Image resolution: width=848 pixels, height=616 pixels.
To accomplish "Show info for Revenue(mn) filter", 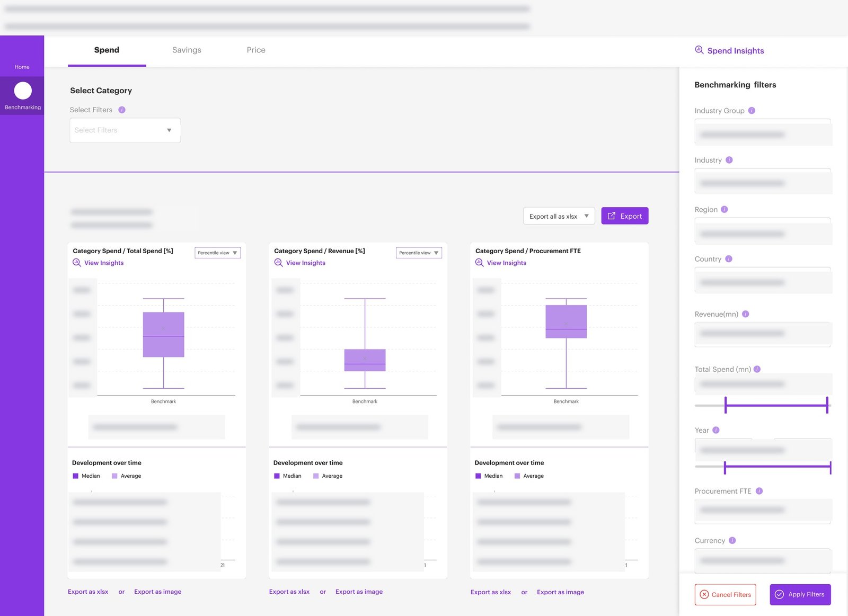I will (746, 314).
